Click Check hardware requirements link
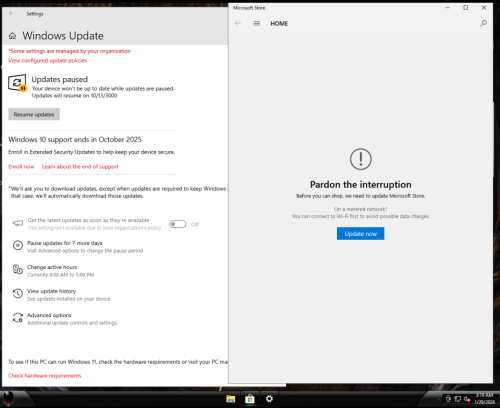500x408 pixels. [45, 375]
